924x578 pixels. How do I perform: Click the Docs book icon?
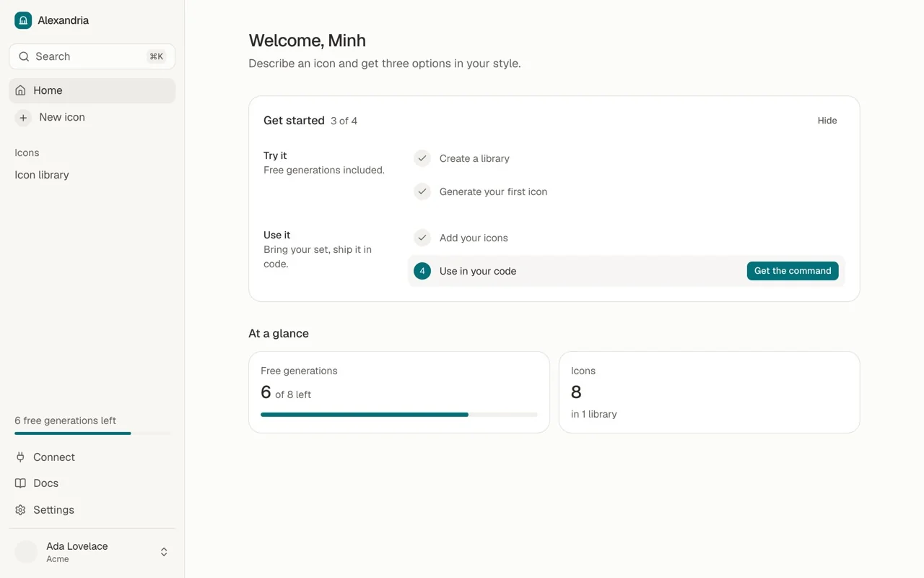[x=20, y=483]
